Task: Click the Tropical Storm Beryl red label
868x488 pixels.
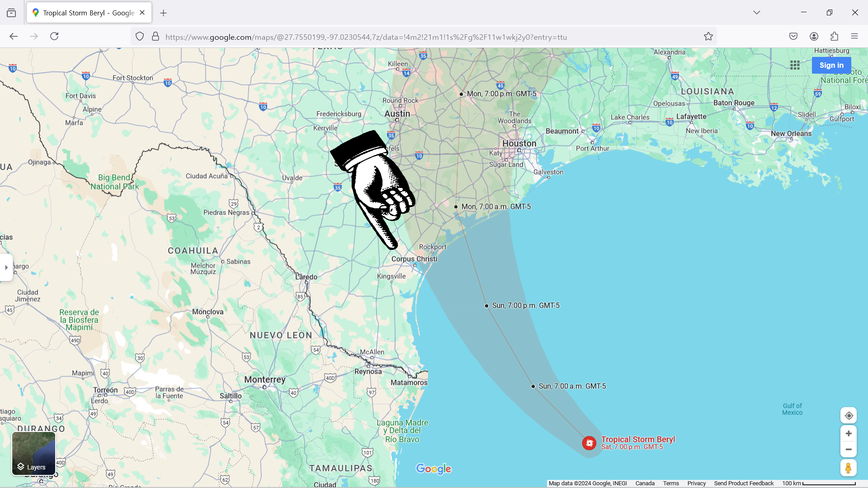Action: [x=638, y=440]
